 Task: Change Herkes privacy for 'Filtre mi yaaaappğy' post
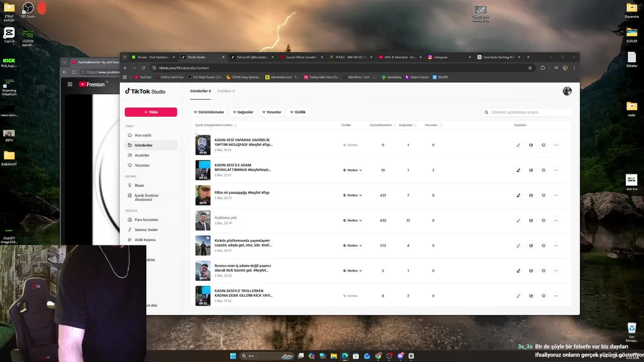pyautogui.click(x=353, y=195)
